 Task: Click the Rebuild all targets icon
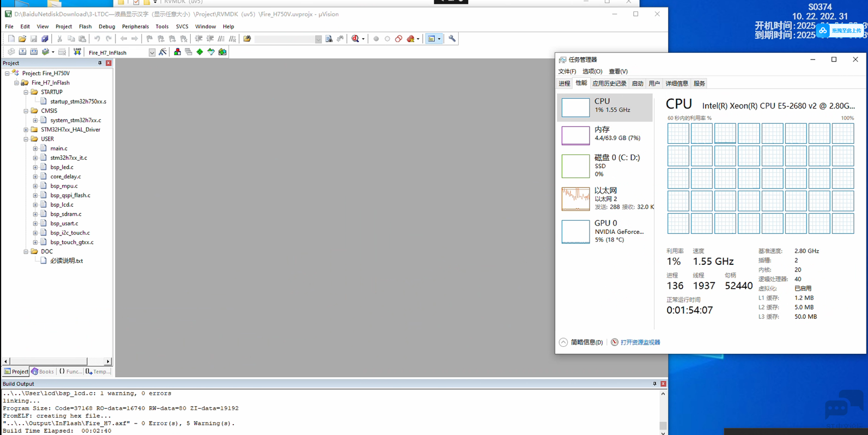[34, 52]
